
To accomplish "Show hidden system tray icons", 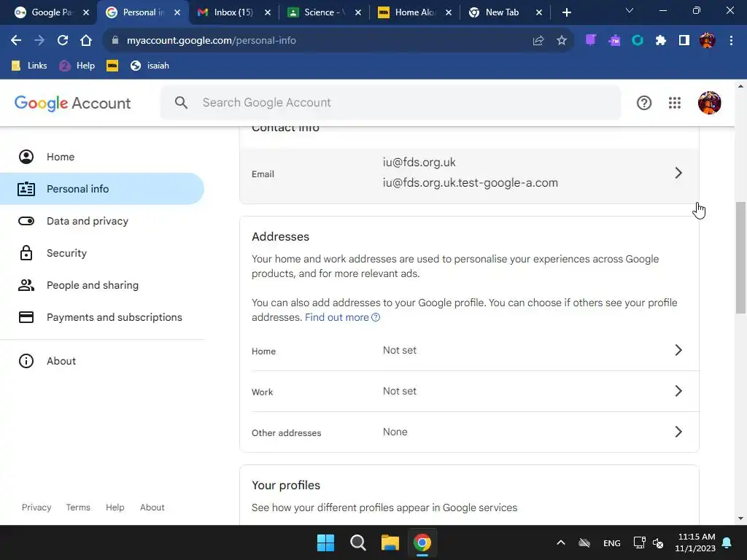I will [561, 542].
